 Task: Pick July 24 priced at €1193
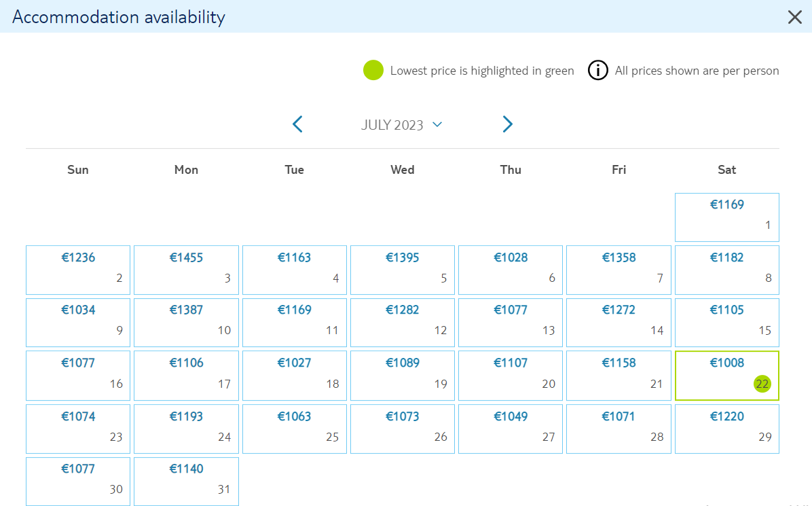[x=187, y=429]
